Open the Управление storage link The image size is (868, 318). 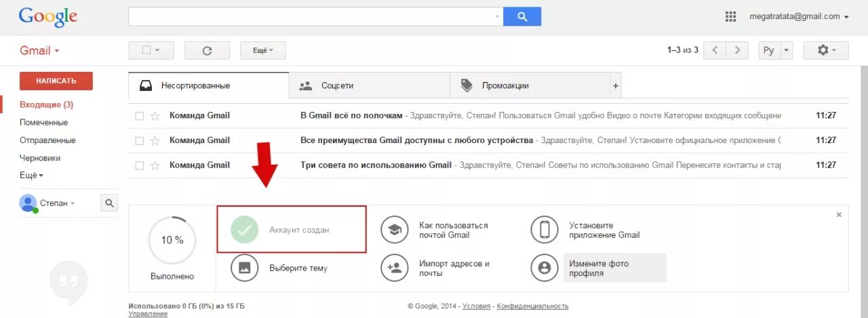pos(148,314)
